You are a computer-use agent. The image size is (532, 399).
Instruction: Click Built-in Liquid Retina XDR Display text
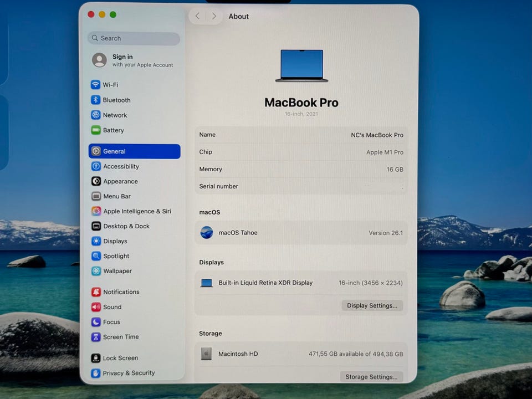tap(265, 283)
